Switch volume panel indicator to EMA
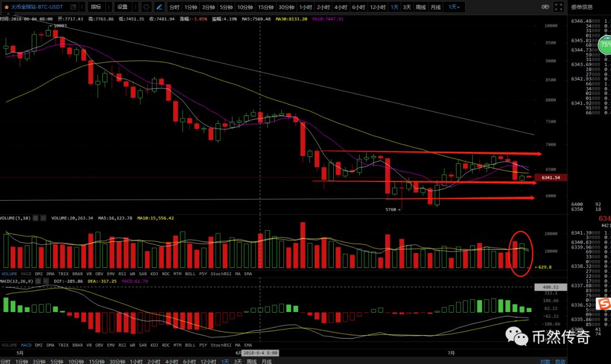 click(248, 274)
